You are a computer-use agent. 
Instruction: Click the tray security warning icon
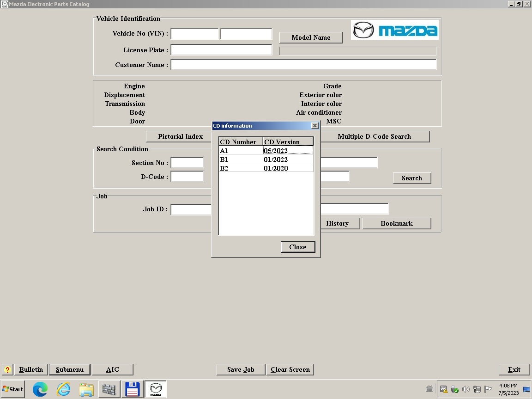(443, 389)
